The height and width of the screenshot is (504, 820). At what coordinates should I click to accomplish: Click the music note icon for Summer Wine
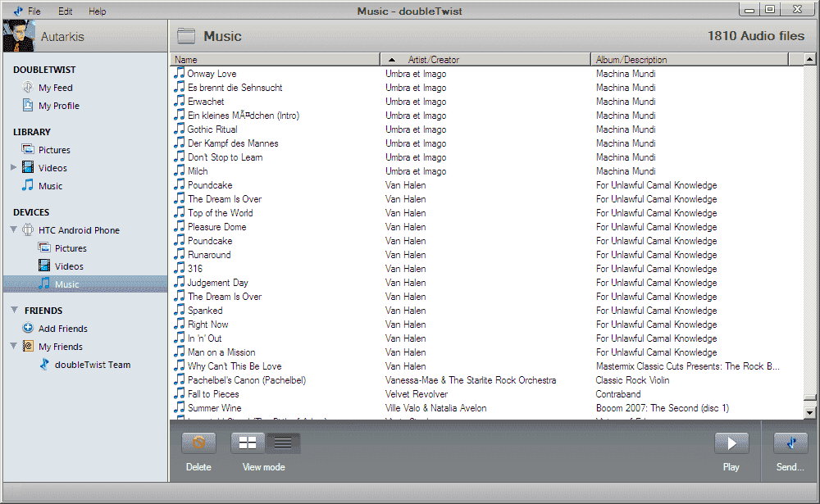click(x=180, y=407)
